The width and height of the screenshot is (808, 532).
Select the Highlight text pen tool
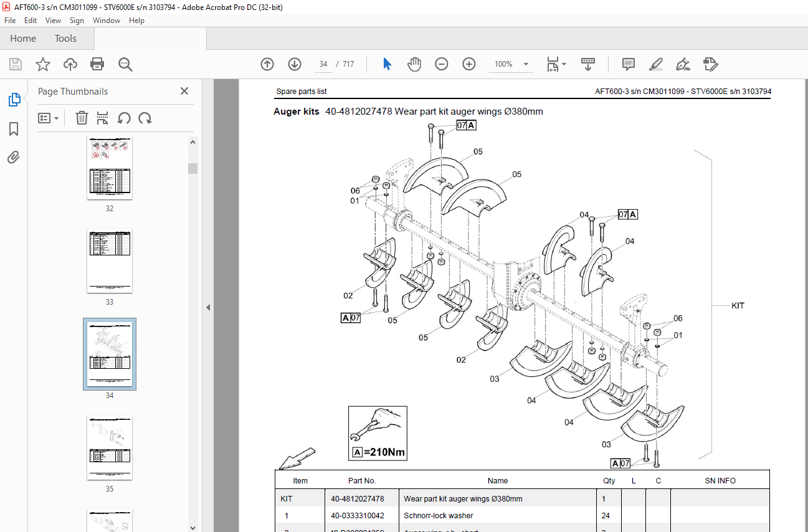(655, 64)
